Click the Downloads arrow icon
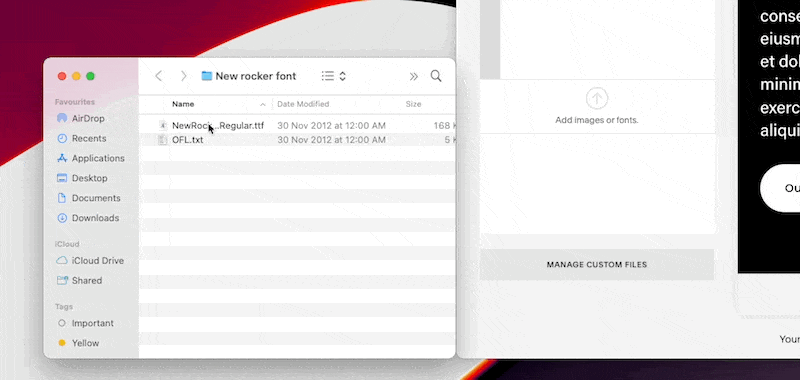800x380 pixels. tap(62, 218)
